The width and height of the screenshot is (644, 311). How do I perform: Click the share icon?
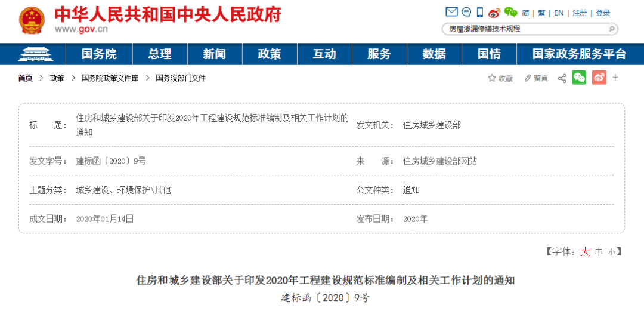click(562, 78)
